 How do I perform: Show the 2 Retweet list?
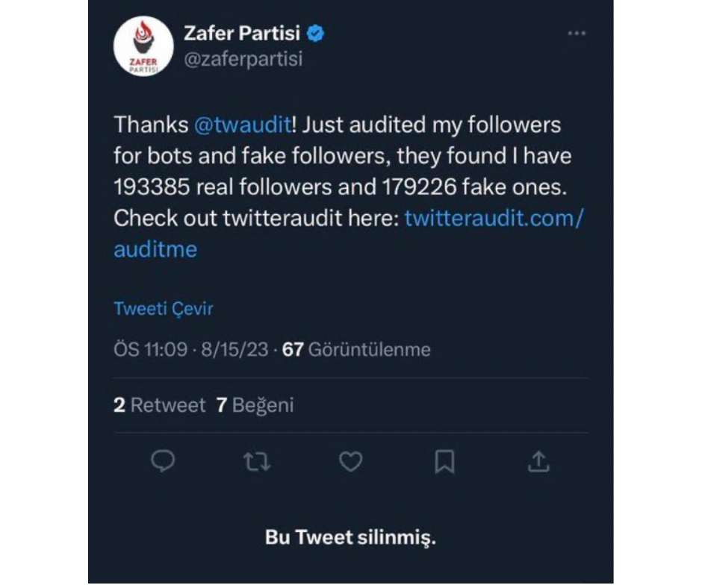(159, 405)
